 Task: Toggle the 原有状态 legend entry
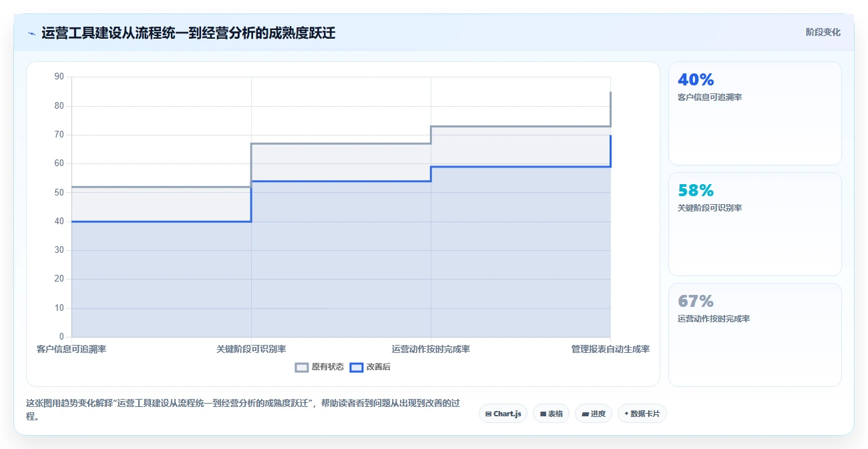coord(319,367)
